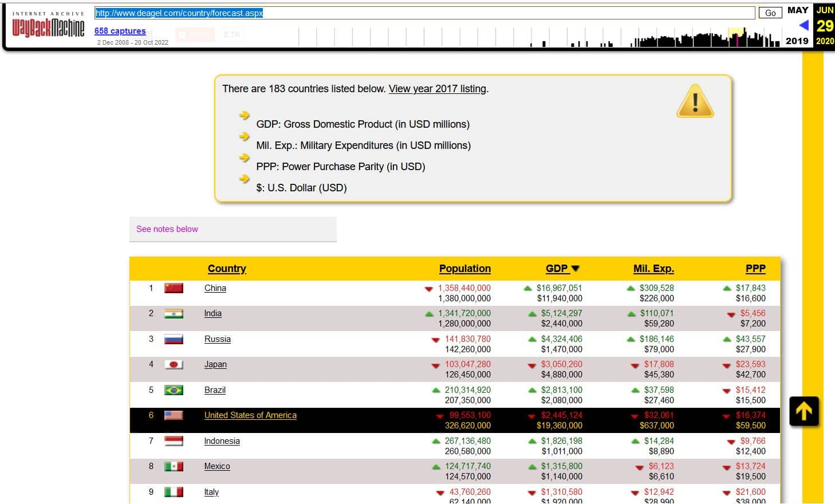Open the 658 captures link

coord(120,31)
